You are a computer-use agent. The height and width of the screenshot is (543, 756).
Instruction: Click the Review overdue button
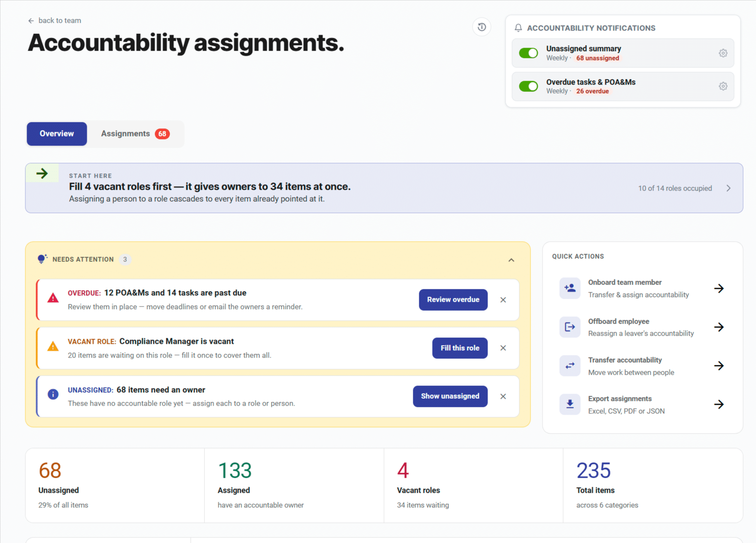click(453, 300)
